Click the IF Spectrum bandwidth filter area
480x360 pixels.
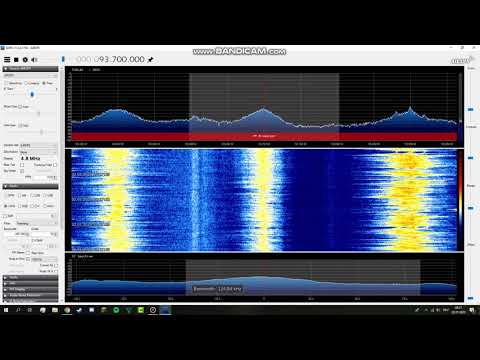[x=303, y=277]
